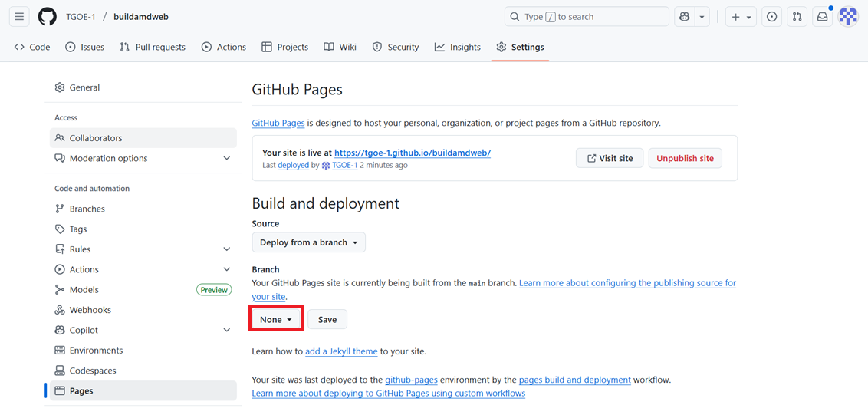The image size is (868, 415).
Task: Open the create new plus dropdown
Action: pyautogui.click(x=741, y=17)
